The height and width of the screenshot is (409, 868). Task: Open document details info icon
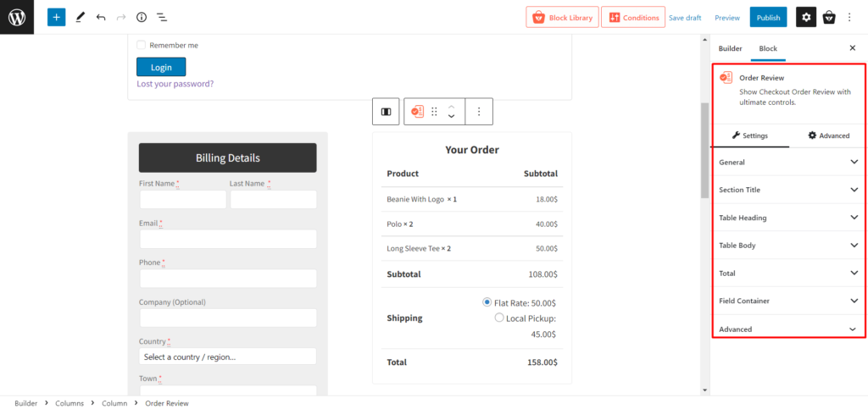142,18
